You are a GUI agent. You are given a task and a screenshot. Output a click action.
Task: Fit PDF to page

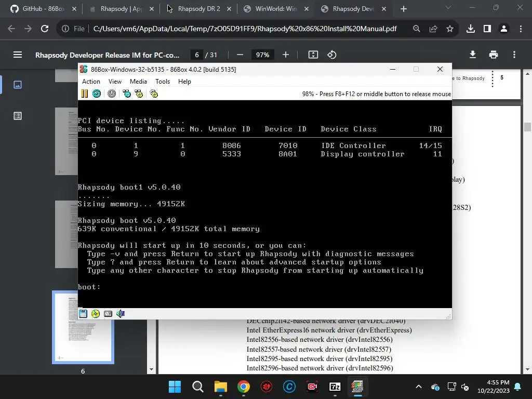pyautogui.click(x=313, y=55)
